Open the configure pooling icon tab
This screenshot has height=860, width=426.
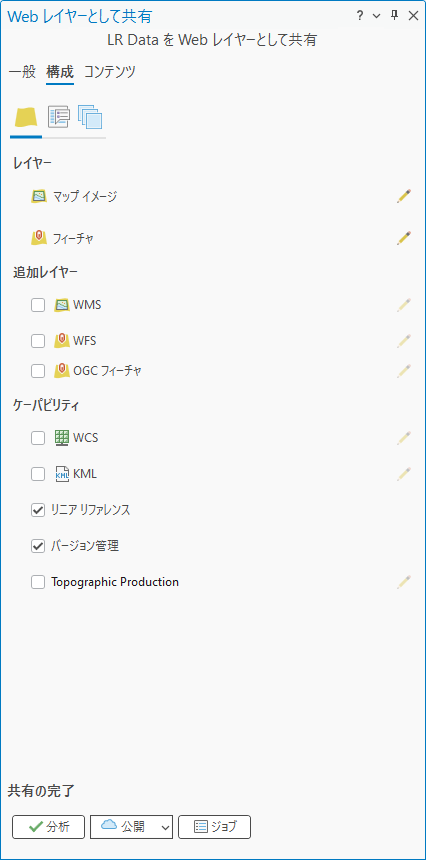[x=90, y=117]
